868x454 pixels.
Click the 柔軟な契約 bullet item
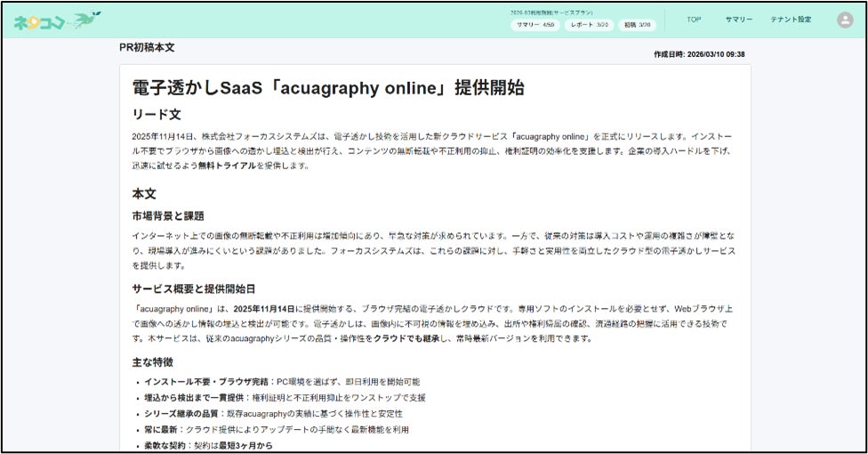pos(208,445)
